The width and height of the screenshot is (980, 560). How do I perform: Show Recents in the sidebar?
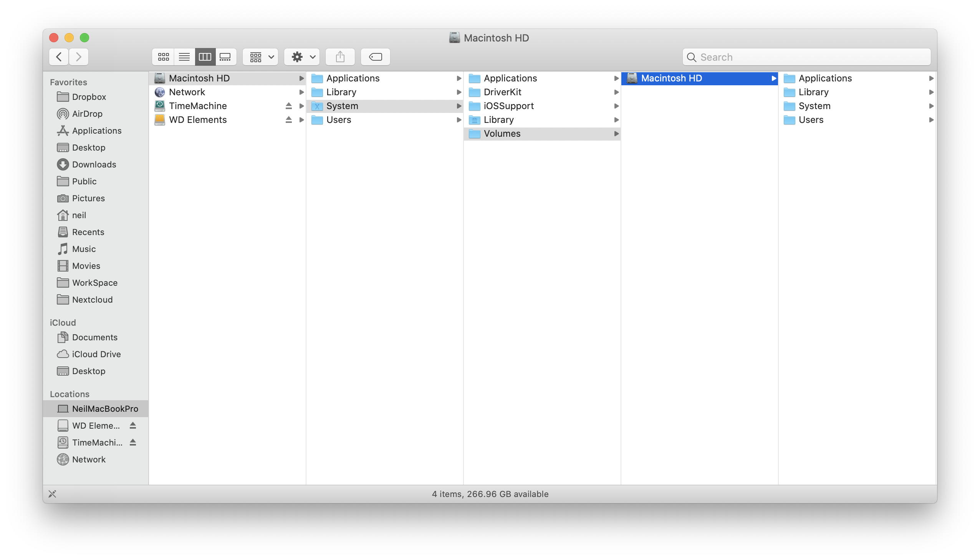(96, 232)
